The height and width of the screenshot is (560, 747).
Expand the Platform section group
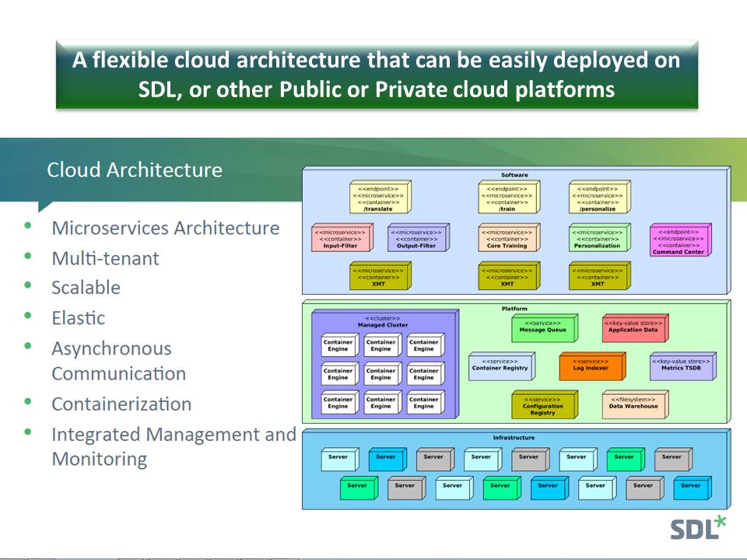[x=514, y=309]
